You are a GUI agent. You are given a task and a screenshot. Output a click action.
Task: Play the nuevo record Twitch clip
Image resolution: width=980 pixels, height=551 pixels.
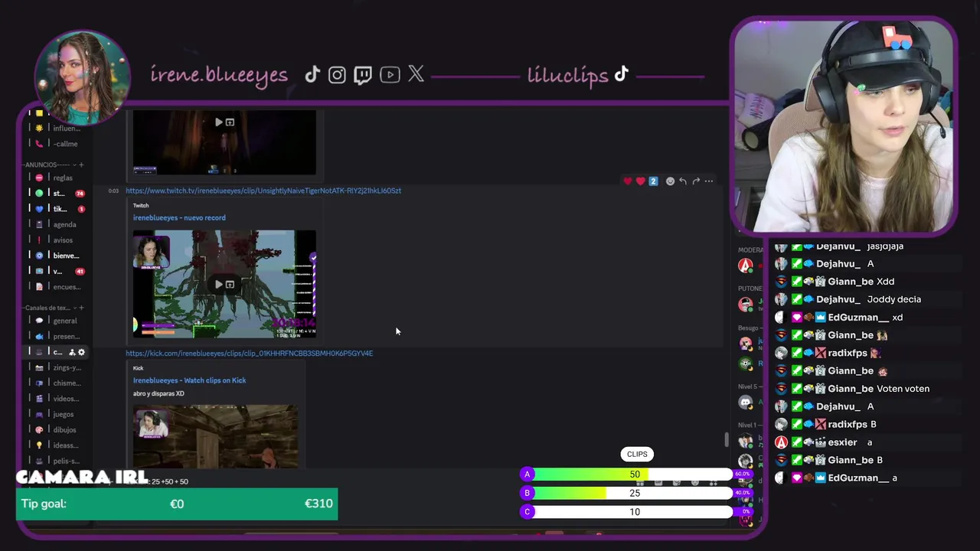click(x=219, y=285)
